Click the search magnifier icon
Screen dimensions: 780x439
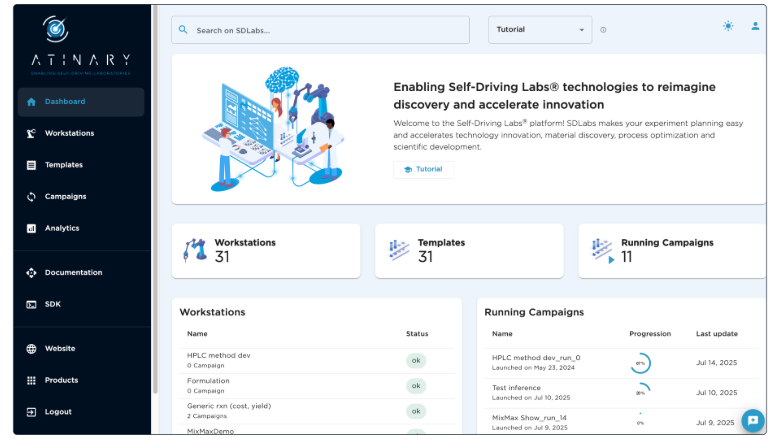click(183, 30)
